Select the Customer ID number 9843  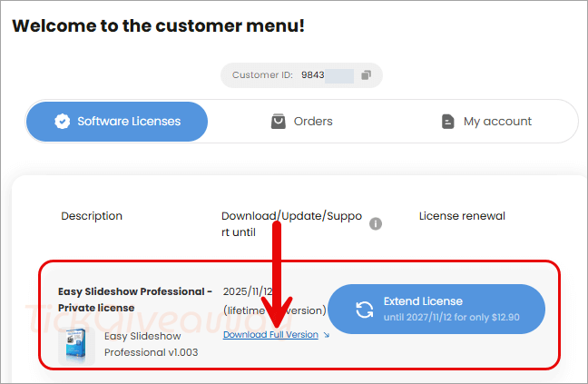tap(312, 75)
